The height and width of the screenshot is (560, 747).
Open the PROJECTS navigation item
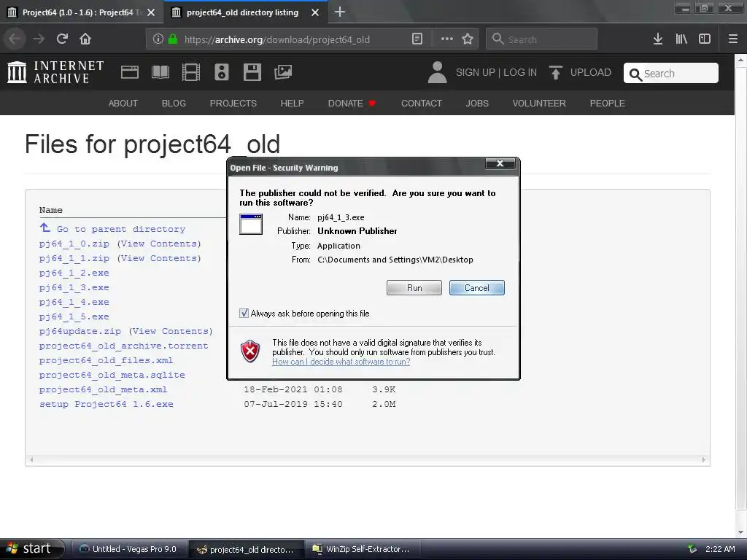pos(233,104)
